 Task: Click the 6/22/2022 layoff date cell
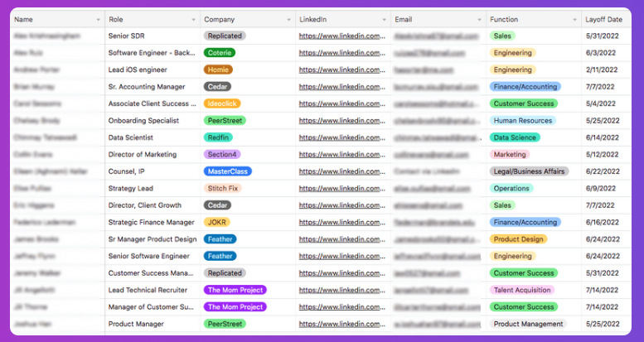[606, 171]
